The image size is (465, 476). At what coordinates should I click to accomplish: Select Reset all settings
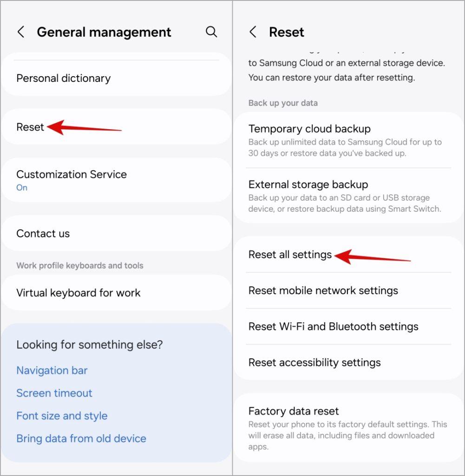pos(348,254)
